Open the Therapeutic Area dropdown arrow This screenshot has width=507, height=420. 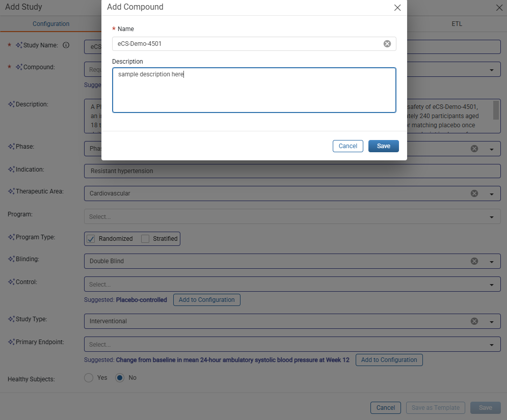(492, 194)
